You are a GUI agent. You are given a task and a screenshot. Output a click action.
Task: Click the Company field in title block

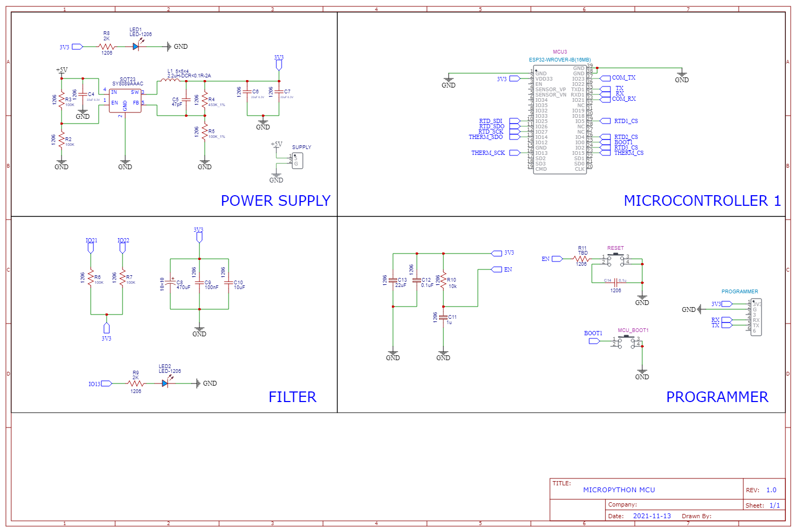pyautogui.click(x=675, y=504)
